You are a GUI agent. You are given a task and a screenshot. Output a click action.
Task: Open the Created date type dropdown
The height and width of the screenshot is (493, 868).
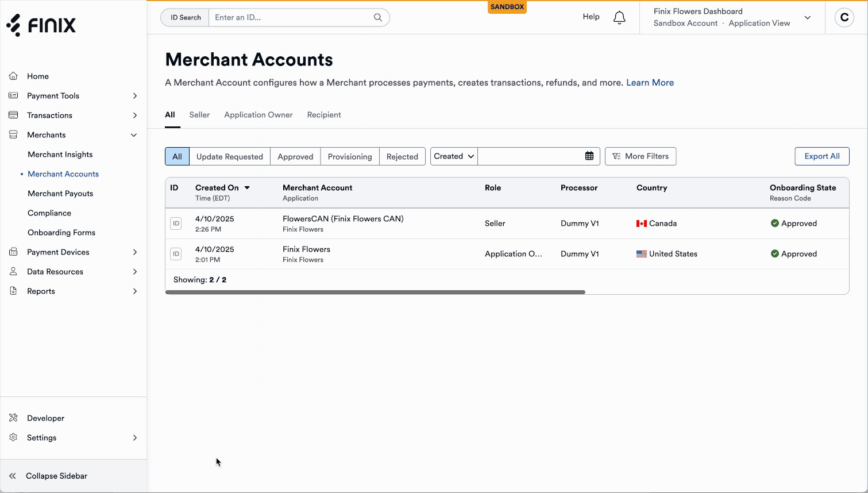point(453,156)
